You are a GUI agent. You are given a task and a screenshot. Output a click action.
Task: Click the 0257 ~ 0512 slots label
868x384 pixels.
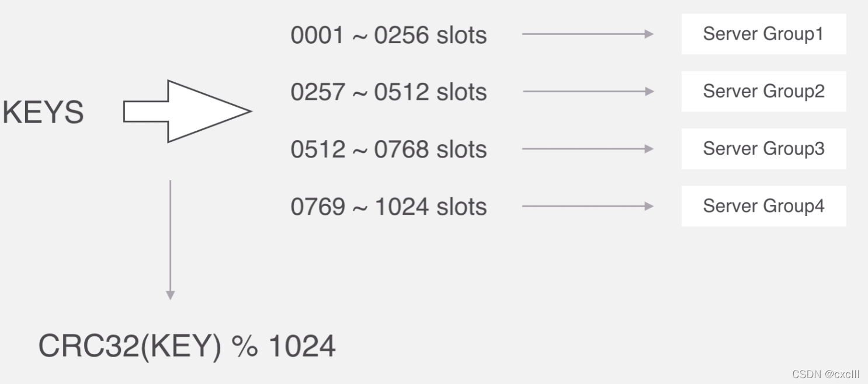tap(388, 92)
